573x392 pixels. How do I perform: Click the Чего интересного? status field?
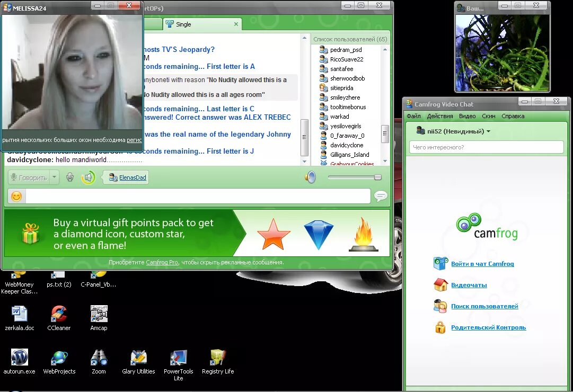(x=487, y=147)
